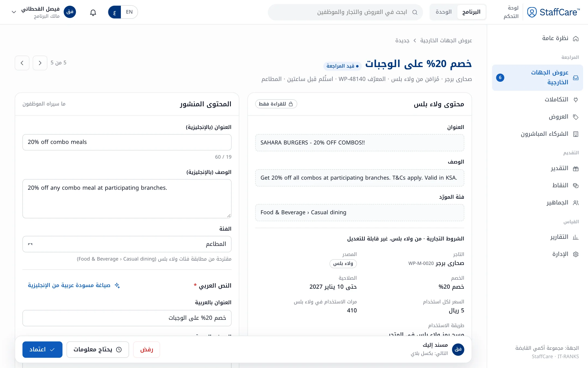
Task: Click يحتاج معلومات button
Action: [x=98, y=349]
